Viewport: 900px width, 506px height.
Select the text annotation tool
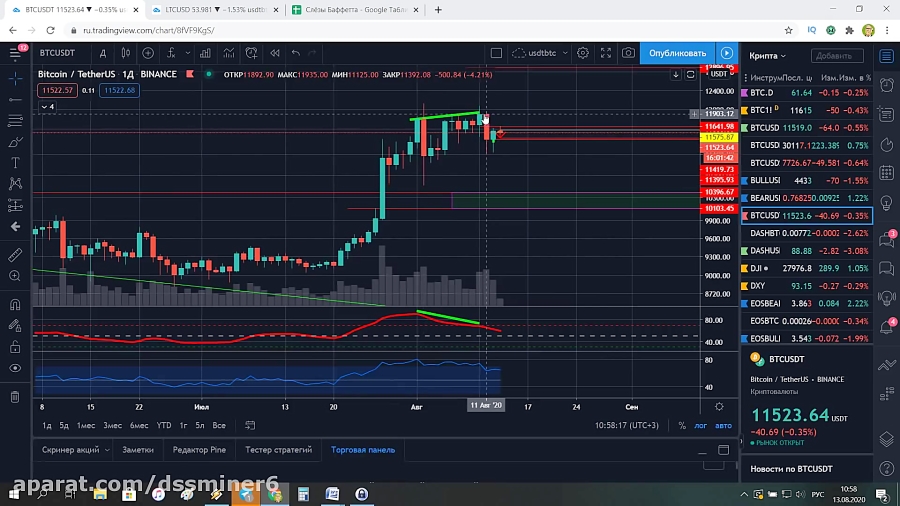coord(15,163)
